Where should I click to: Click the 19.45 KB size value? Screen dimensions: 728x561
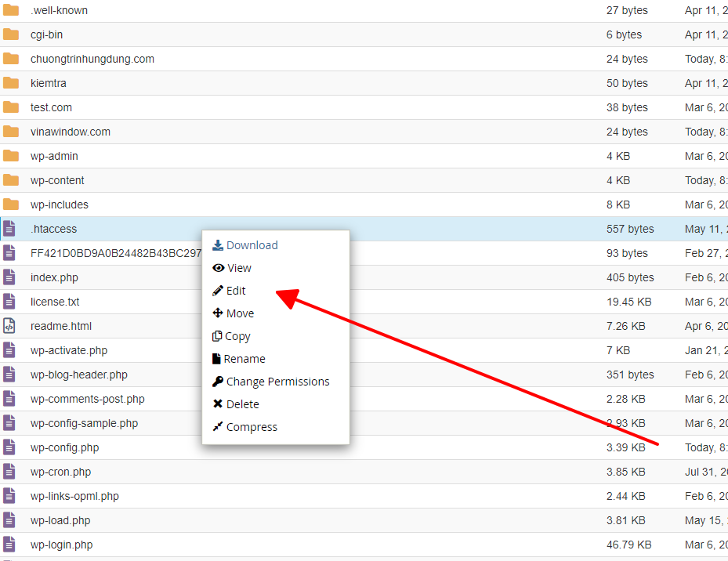click(x=628, y=302)
